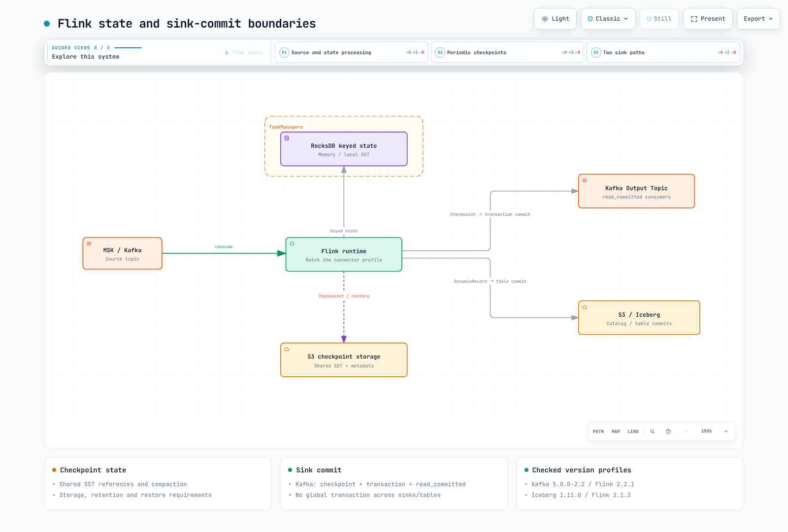Reset zoom via the 100% label
The height and width of the screenshot is (532, 788).
pyautogui.click(x=706, y=431)
